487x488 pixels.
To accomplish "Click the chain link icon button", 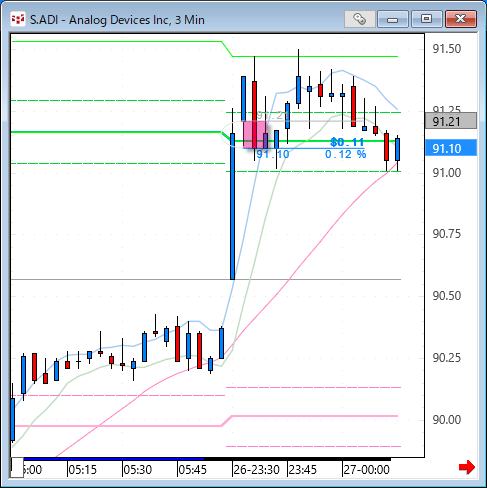I will 360,19.
